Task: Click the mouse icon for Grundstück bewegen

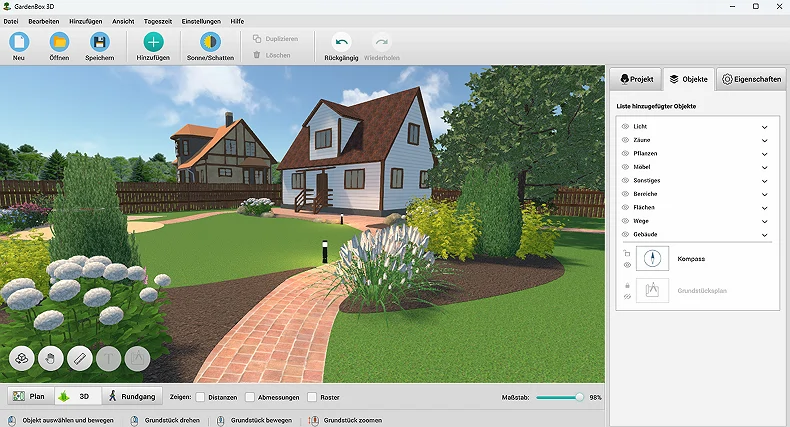Action: 221,420
